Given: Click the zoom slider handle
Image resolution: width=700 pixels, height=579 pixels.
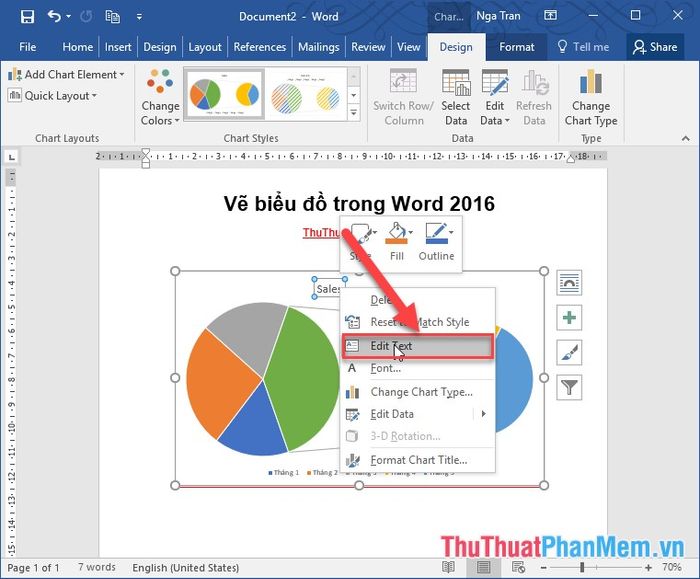Looking at the screenshot, I should pyautogui.click(x=582, y=567).
